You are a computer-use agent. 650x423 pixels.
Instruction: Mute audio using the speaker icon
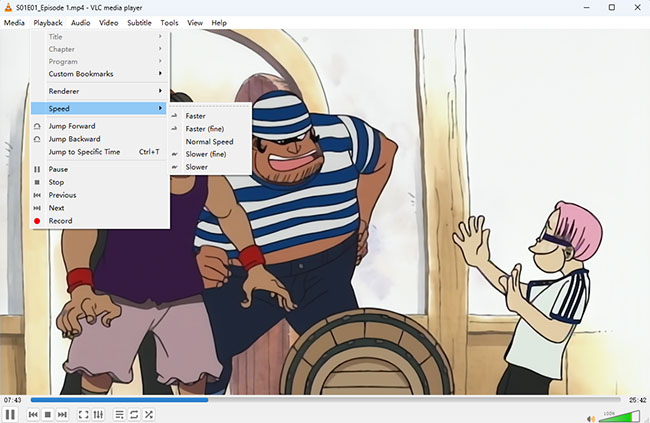pos(591,418)
